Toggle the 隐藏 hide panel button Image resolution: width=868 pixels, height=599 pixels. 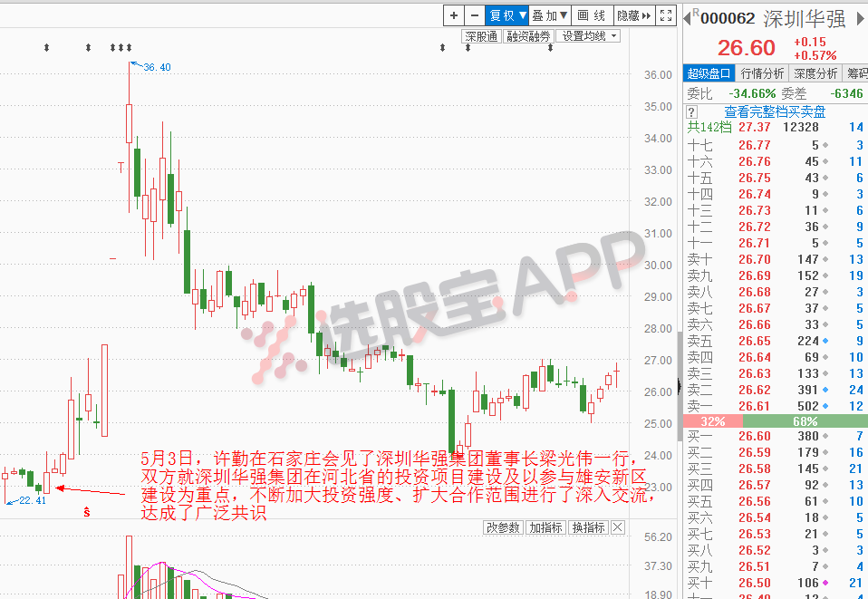(634, 15)
